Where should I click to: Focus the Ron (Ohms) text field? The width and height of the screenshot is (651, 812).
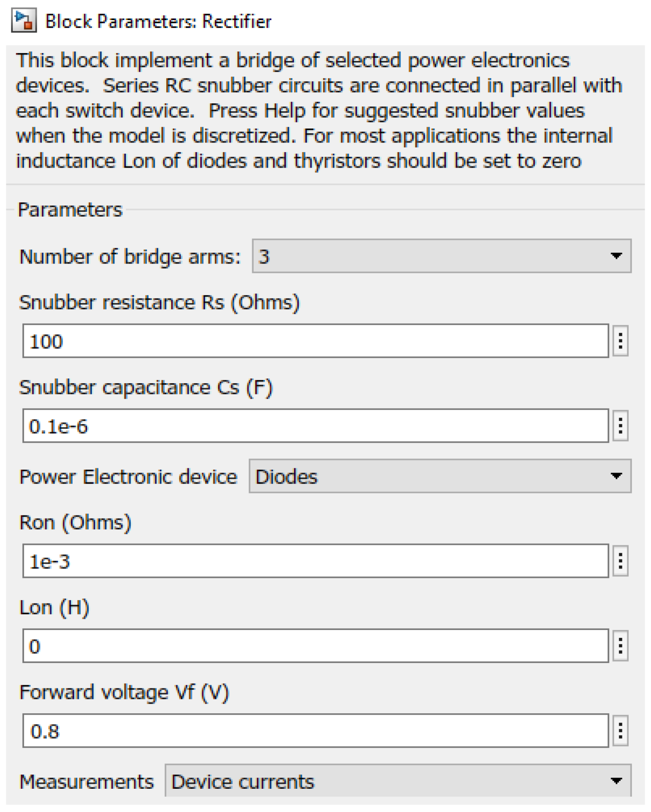(315, 561)
